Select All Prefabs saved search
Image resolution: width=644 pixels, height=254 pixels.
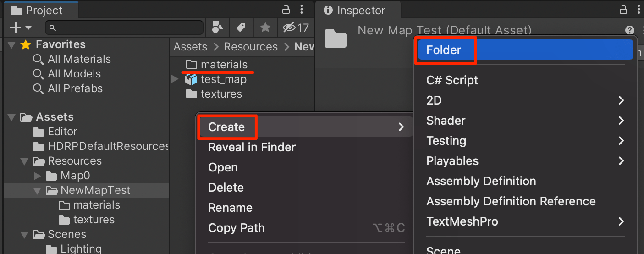(75, 88)
